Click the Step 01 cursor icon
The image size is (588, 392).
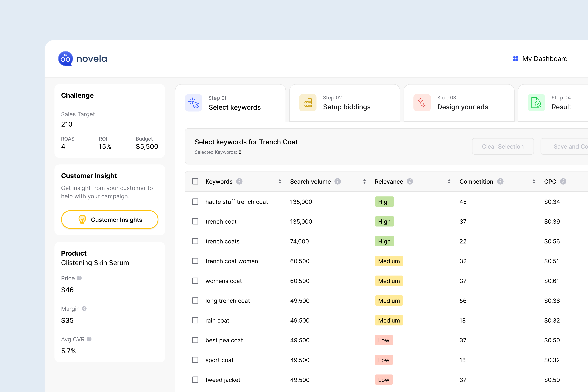[193, 103]
